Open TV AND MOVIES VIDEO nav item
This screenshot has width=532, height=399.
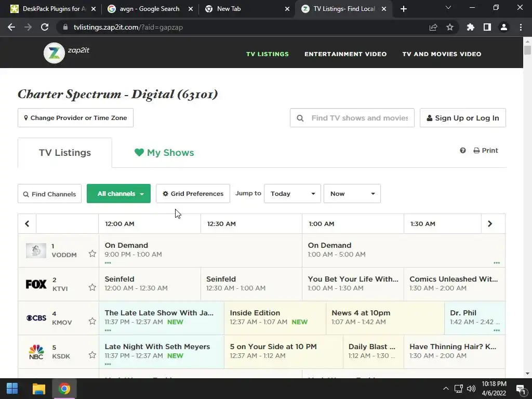442,54
